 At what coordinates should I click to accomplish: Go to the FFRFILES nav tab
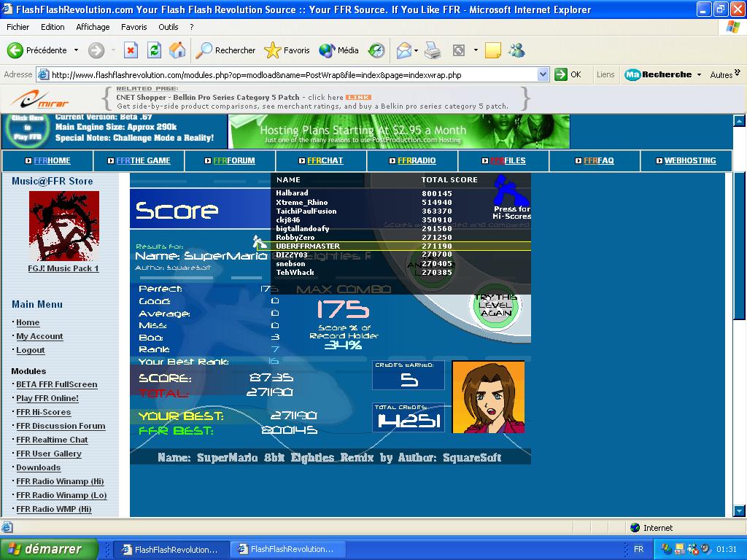pyautogui.click(x=503, y=161)
